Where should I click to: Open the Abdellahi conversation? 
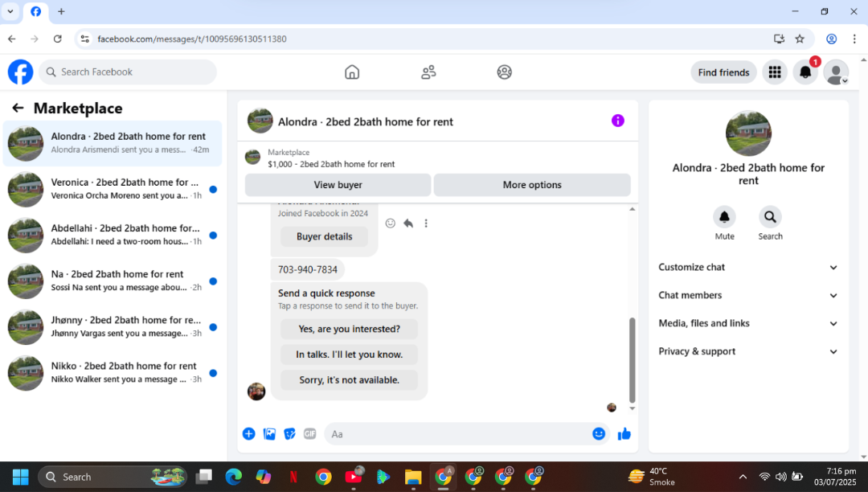pyautogui.click(x=113, y=236)
